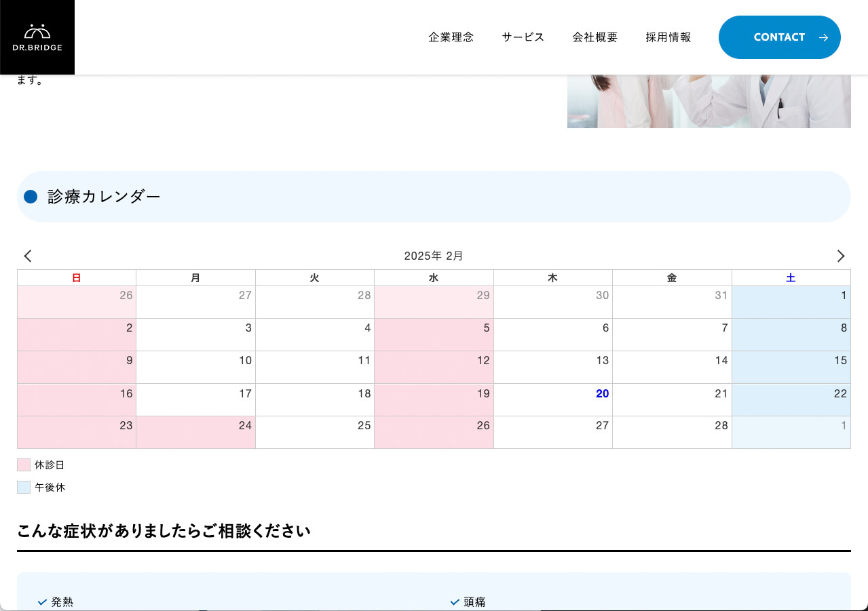The height and width of the screenshot is (611, 868).
Task: Select February 15 in the calendar
Action: pyautogui.click(x=791, y=368)
